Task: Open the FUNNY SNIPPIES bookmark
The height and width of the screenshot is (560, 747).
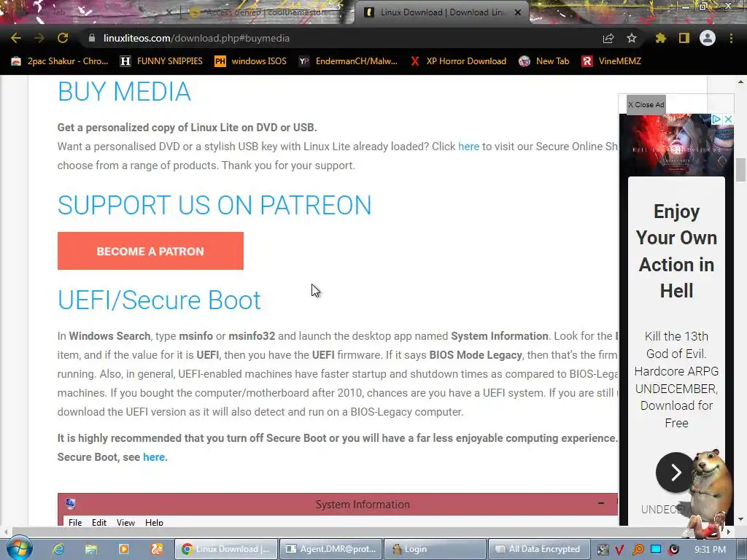Action: pos(161,61)
